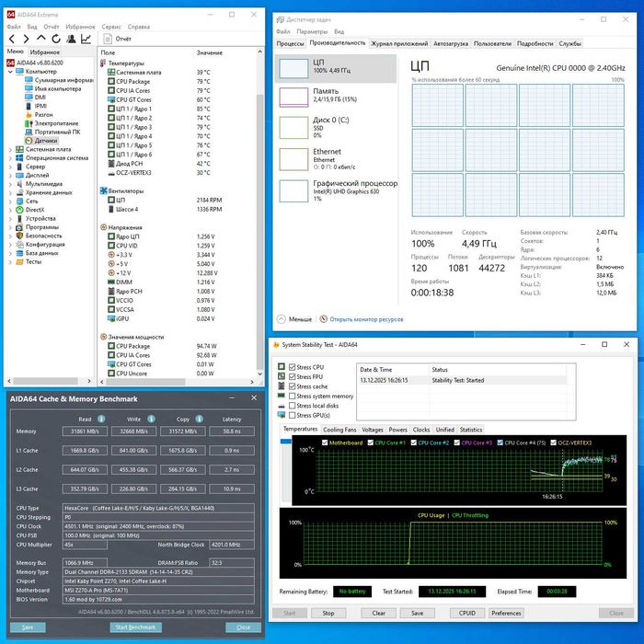Open the Cooling Fans tab
Screen dimensions: 644x644
(x=339, y=430)
